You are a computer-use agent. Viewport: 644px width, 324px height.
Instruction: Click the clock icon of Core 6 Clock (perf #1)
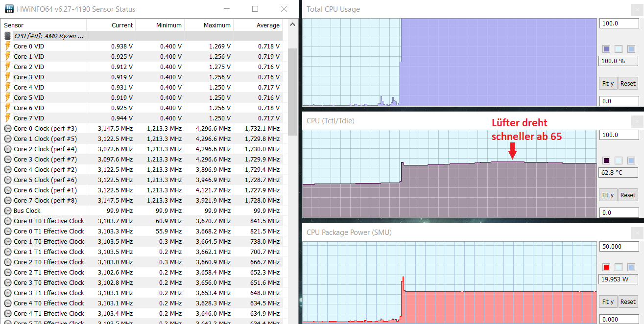[8, 190]
